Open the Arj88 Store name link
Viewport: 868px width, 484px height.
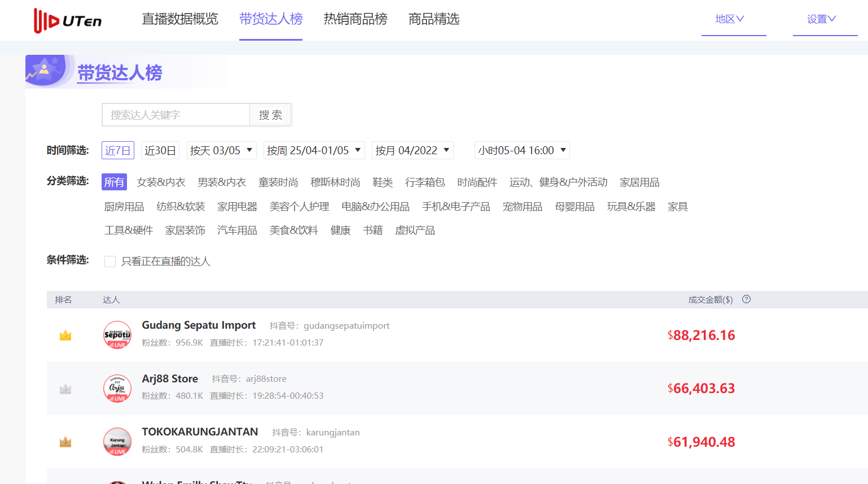[170, 379]
